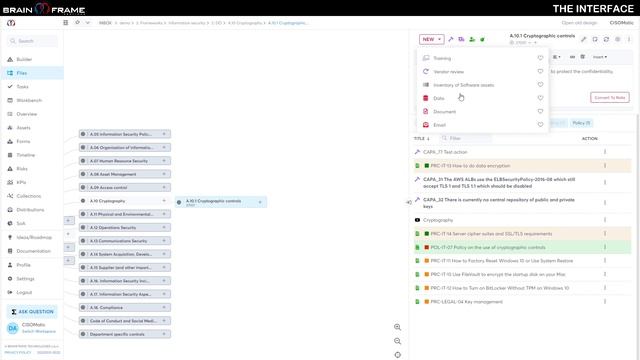The image size is (640, 360).
Task: Open actions menu for CAPA_71 Test action
Action: pyautogui.click(x=605, y=152)
